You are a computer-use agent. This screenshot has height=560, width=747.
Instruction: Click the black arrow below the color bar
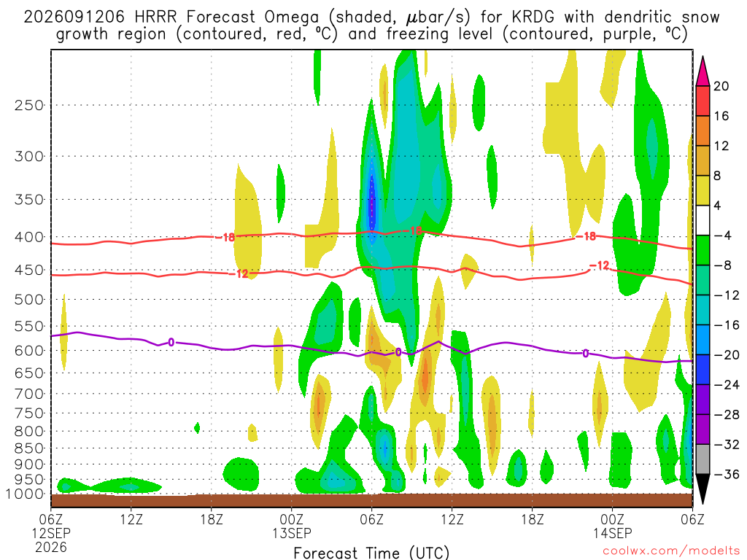(x=703, y=489)
